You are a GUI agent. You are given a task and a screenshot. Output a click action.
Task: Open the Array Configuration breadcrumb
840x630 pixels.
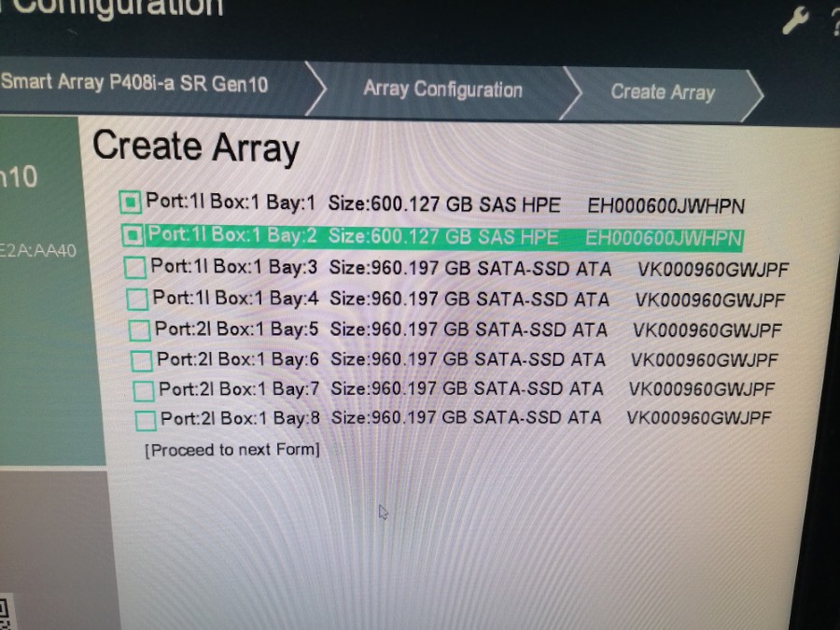click(442, 89)
